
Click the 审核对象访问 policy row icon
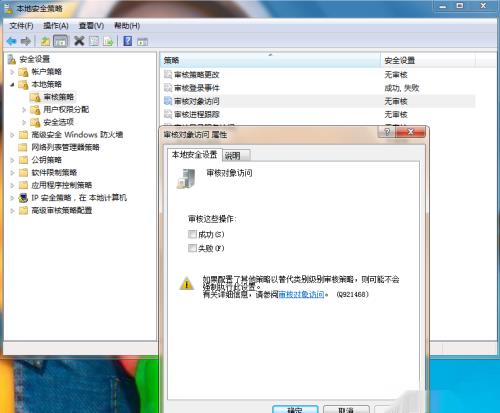pyautogui.click(x=168, y=101)
